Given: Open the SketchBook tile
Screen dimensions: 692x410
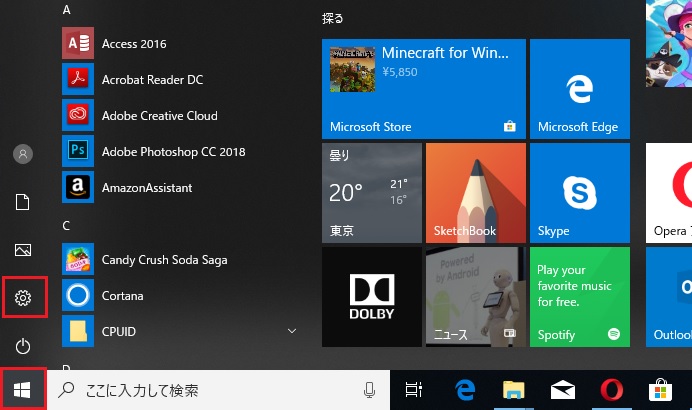Looking at the screenshot, I should (x=476, y=193).
